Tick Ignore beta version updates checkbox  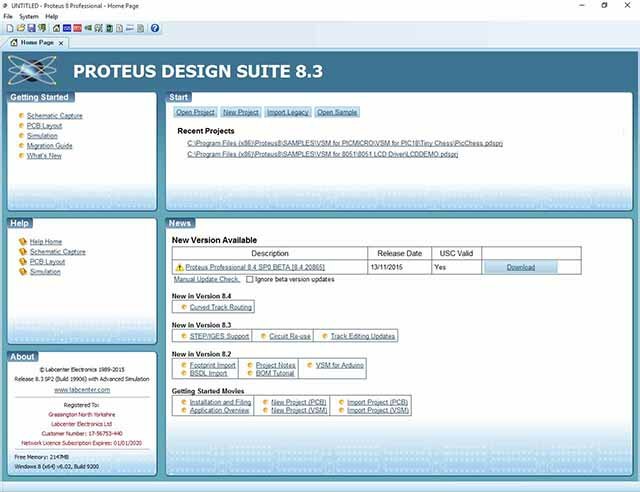[x=250, y=279]
